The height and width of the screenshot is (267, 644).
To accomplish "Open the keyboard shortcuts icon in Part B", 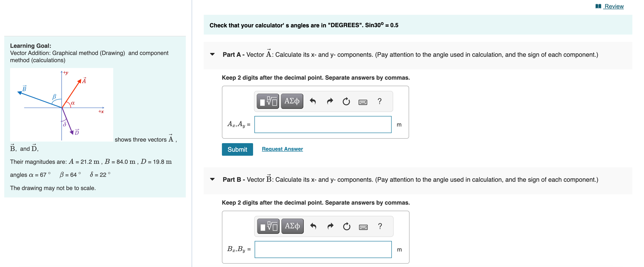I will (363, 226).
